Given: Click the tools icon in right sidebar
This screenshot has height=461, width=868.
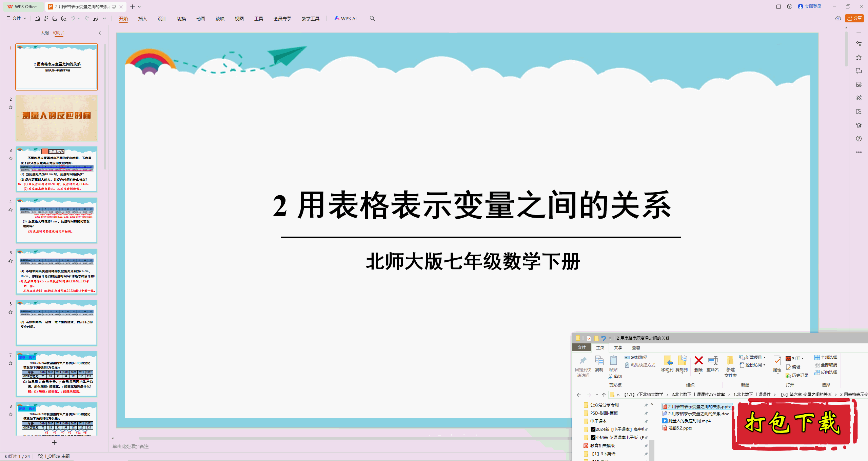Looking at the screenshot, I should click(x=859, y=98).
